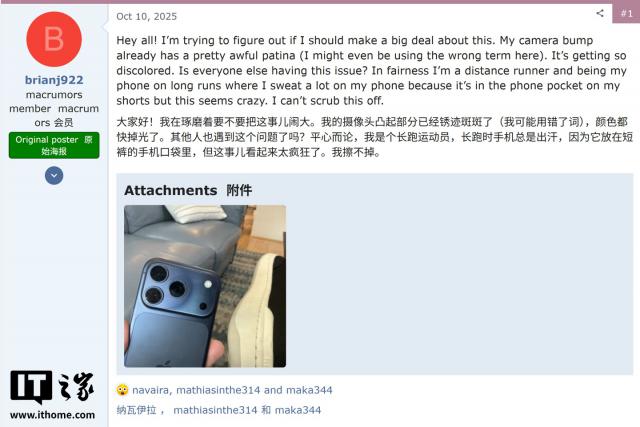This screenshot has width=640, height=427.
Task: Click the Original poster green badge
Action: pyautogui.click(x=54, y=145)
